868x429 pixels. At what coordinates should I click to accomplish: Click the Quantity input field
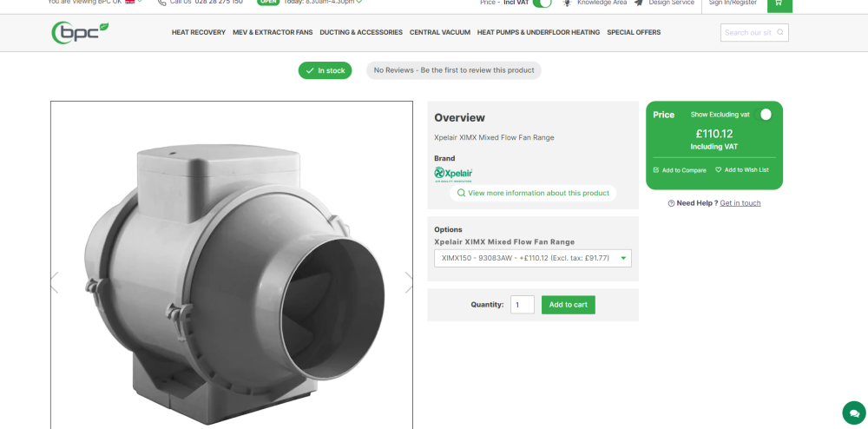[522, 305]
